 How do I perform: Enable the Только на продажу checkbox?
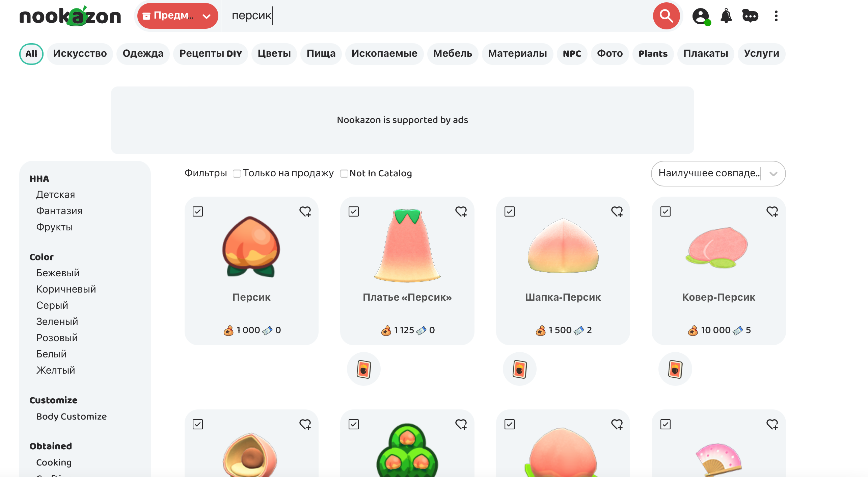[237, 173]
